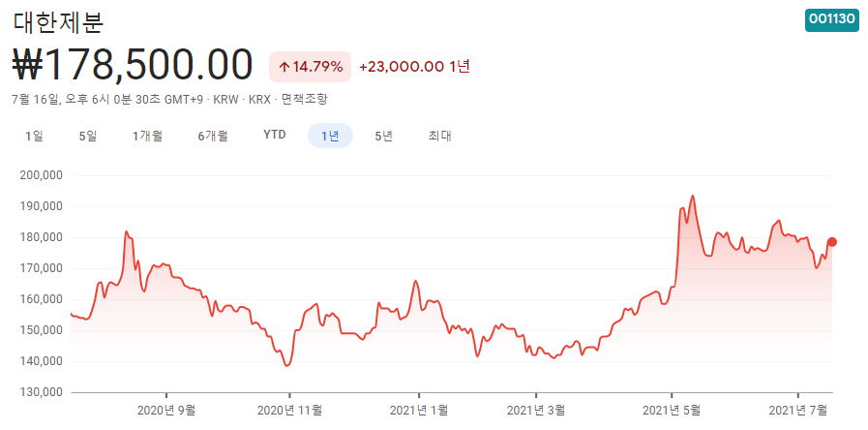Click the red endpoint dot on chart
Image resolution: width=868 pixels, height=430 pixels.
tap(832, 242)
